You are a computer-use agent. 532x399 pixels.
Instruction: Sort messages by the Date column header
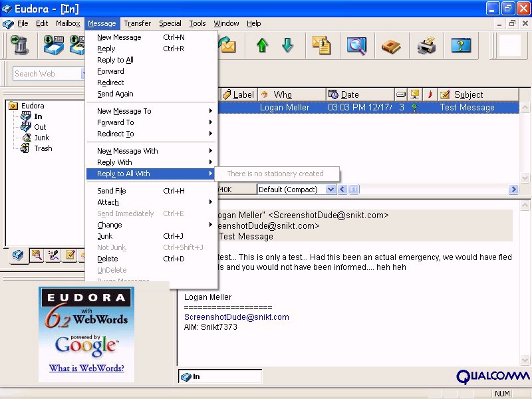pos(360,94)
